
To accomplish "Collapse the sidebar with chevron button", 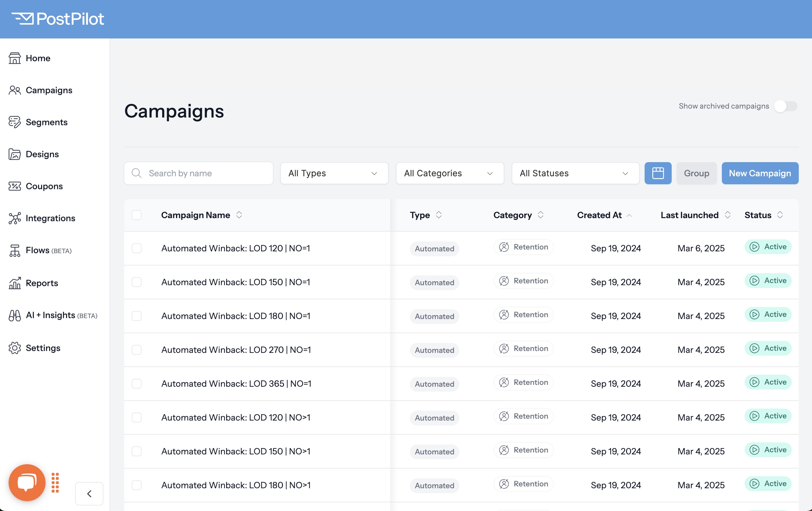I will [x=89, y=494].
